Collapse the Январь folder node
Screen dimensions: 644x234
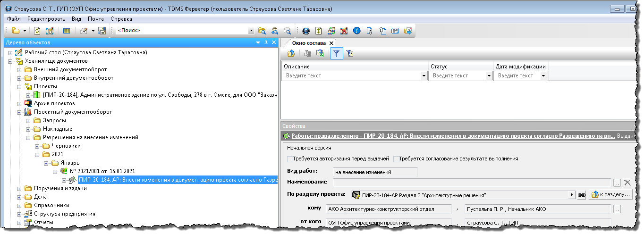(x=46, y=163)
